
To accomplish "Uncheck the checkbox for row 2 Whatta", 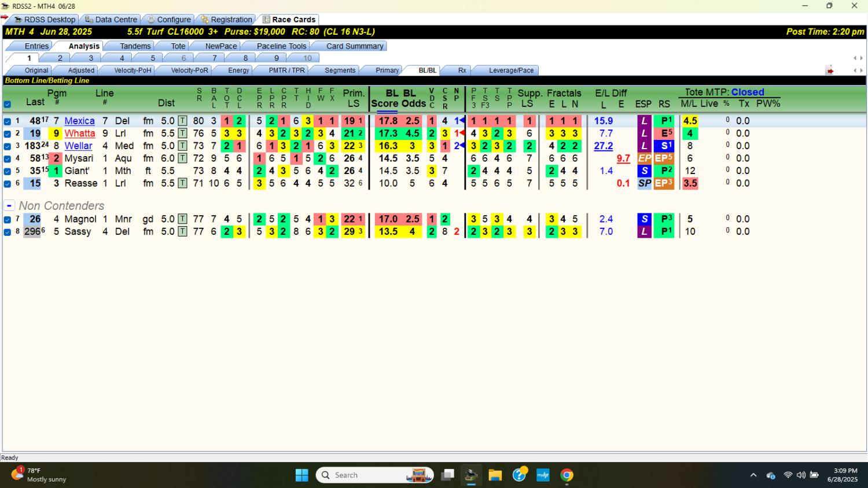I will pos(8,134).
